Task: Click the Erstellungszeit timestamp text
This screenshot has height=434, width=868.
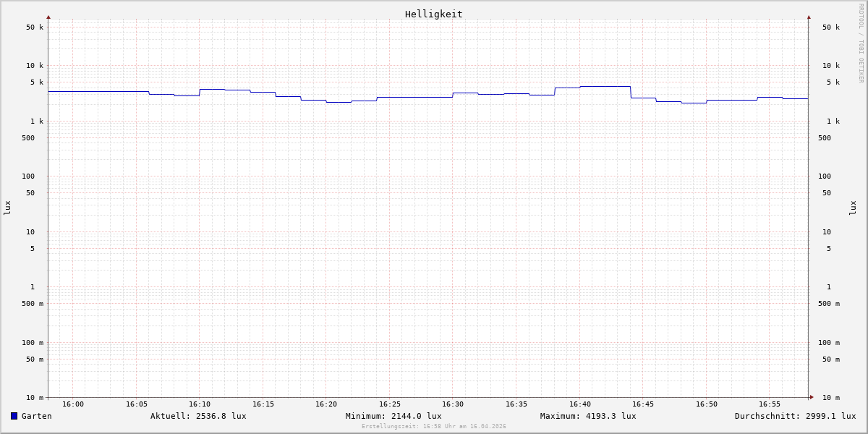Action: click(x=434, y=427)
